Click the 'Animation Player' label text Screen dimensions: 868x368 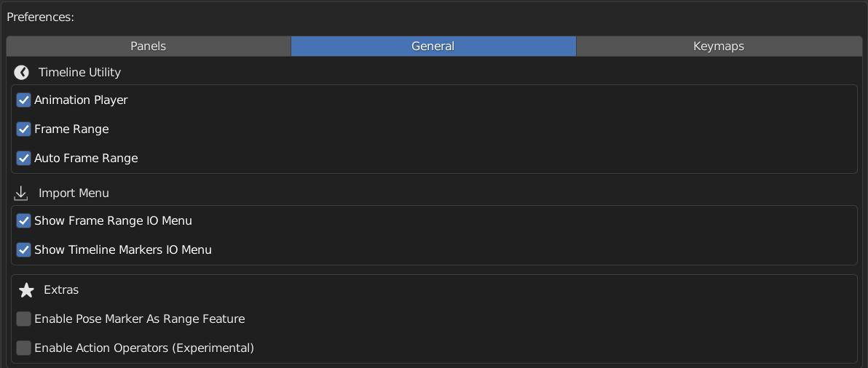(x=81, y=100)
